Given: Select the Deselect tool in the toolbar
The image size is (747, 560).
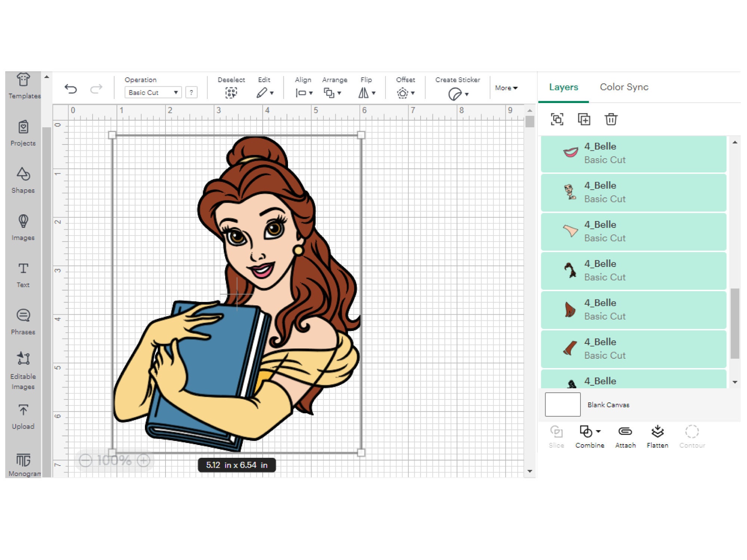Looking at the screenshot, I should click(232, 93).
